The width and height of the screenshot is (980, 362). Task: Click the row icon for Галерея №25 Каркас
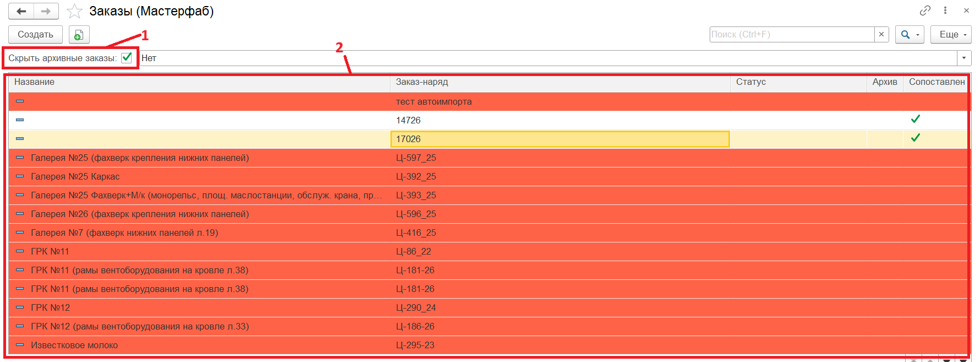coord(20,176)
